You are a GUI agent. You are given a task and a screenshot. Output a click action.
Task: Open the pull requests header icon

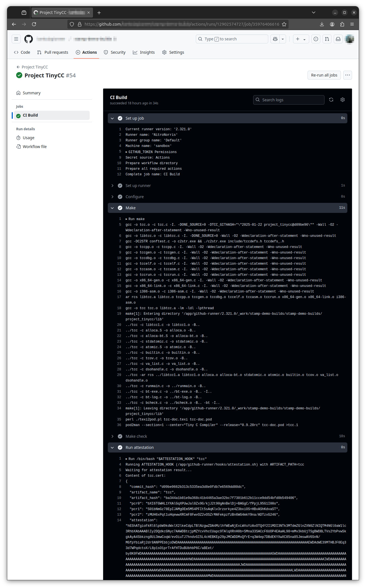click(327, 39)
